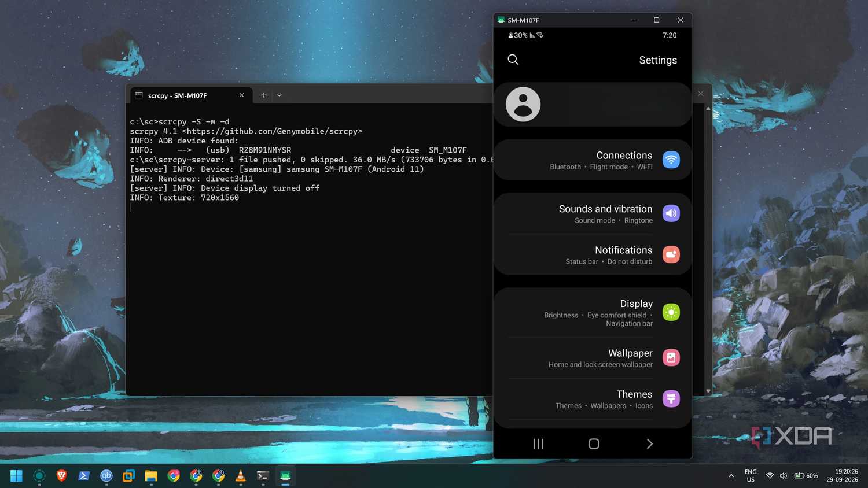Screen dimensions: 868x488
Task: Open the clock and date 29-09-2026
Action: click(842, 476)
